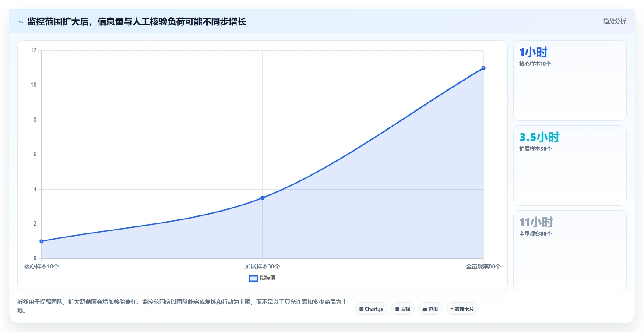Open the 3.5小时 stat card

tap(570, 166)
